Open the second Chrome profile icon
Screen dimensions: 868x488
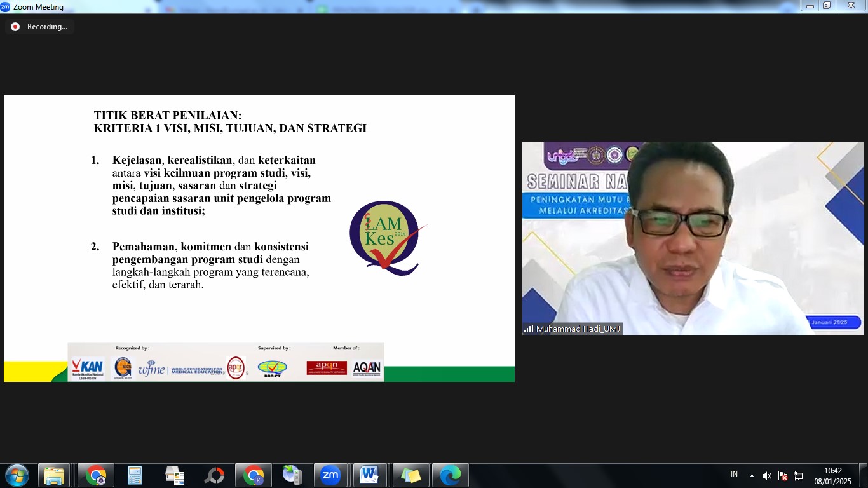click(x=254, y=475)
